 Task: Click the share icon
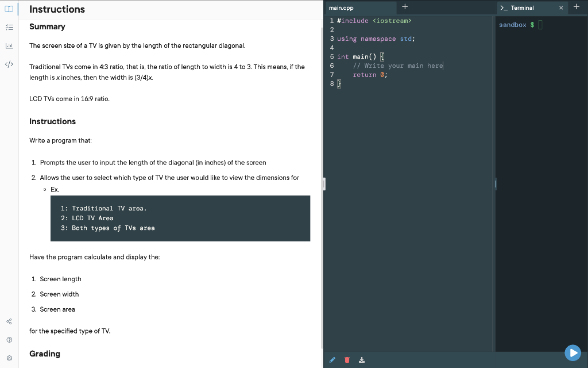pyautogui.click(x=9, y=321)
